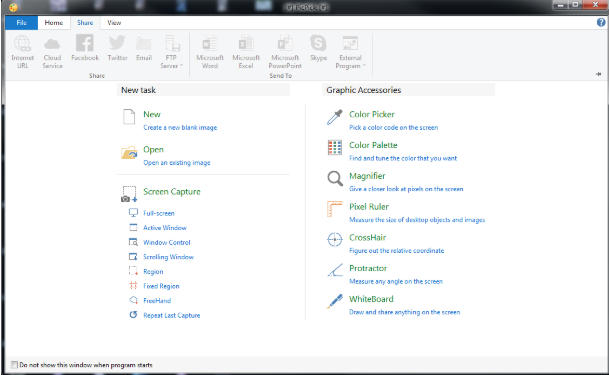
Task: Open the Protractor angle icon
Action: coord(334,270)
